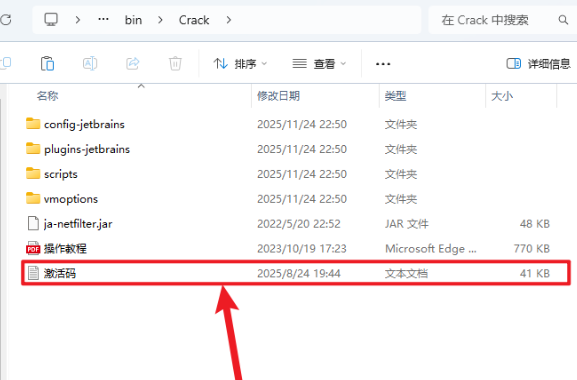Click the ja-netfilter.jar file icon

click(x=33, y=223)
